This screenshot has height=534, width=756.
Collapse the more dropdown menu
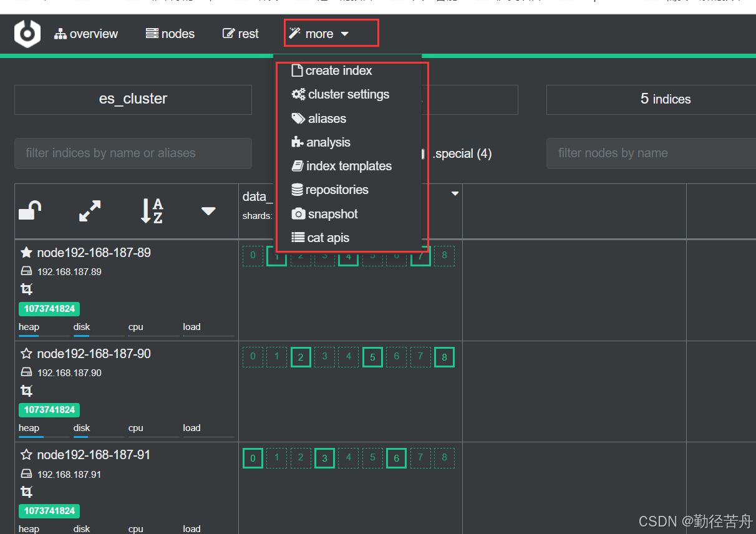(x=319, y=34)
